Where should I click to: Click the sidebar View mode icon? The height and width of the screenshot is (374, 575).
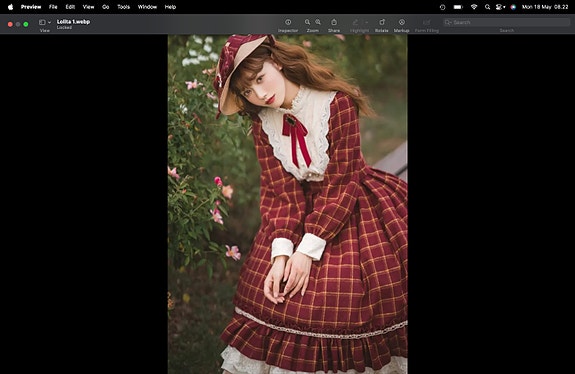[x=42, y=22]
